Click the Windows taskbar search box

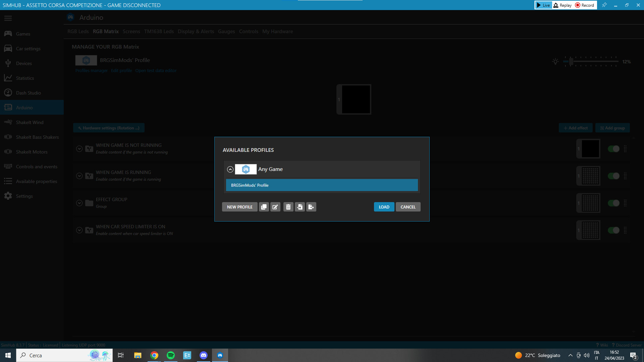[64, 355]
